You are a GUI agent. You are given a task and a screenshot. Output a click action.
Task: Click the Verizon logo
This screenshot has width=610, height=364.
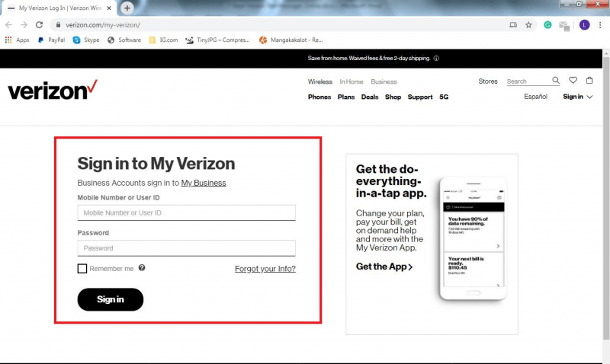53,90
